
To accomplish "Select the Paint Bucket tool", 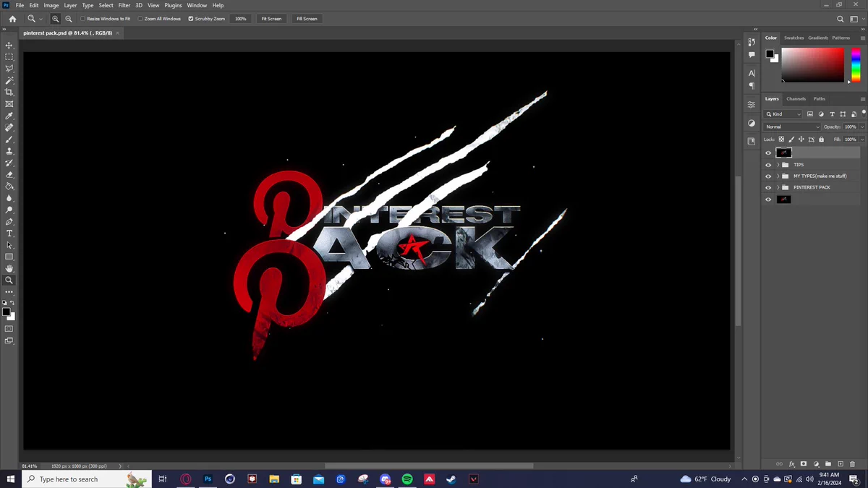I will pos(9,187).
